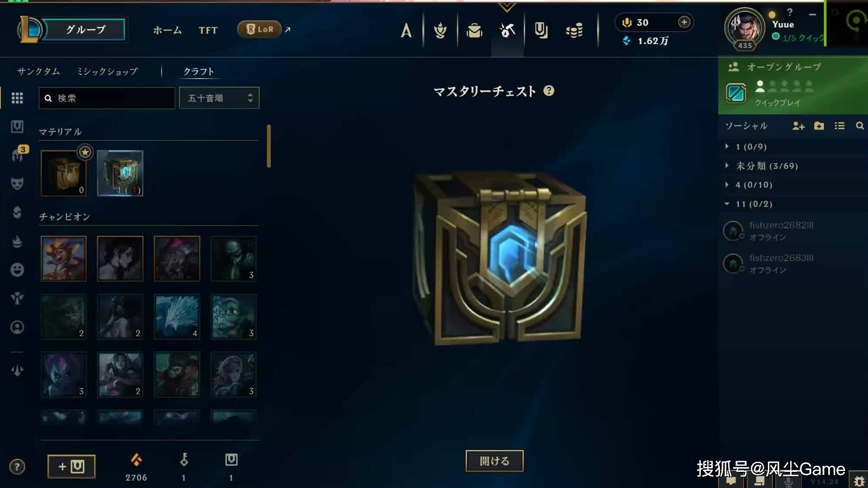Viewport: 868px width, 488px height.
Task: Click the add friend icon in Social
Action: (x=798, y=126)
